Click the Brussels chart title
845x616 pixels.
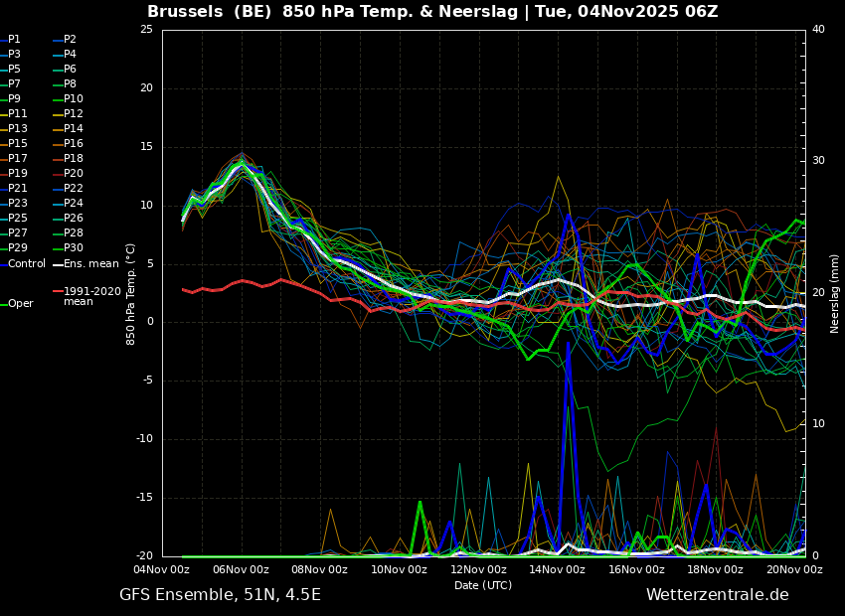point(432,12)
